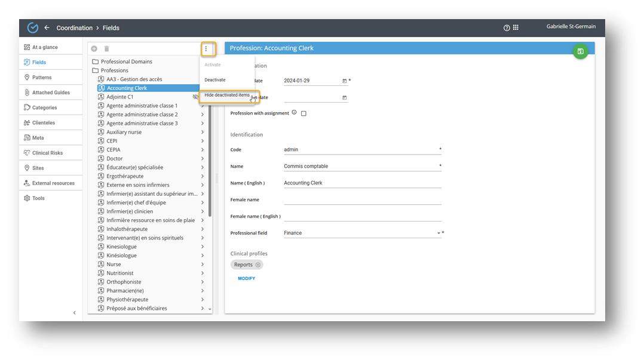
Task: Open the three-dot options menu
Action: coord(206,49)
